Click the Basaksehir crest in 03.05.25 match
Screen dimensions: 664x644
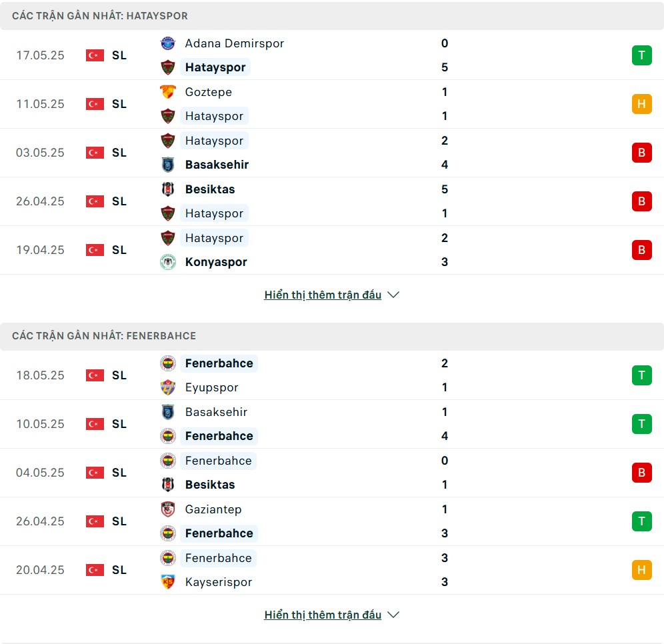coord(168,165)
